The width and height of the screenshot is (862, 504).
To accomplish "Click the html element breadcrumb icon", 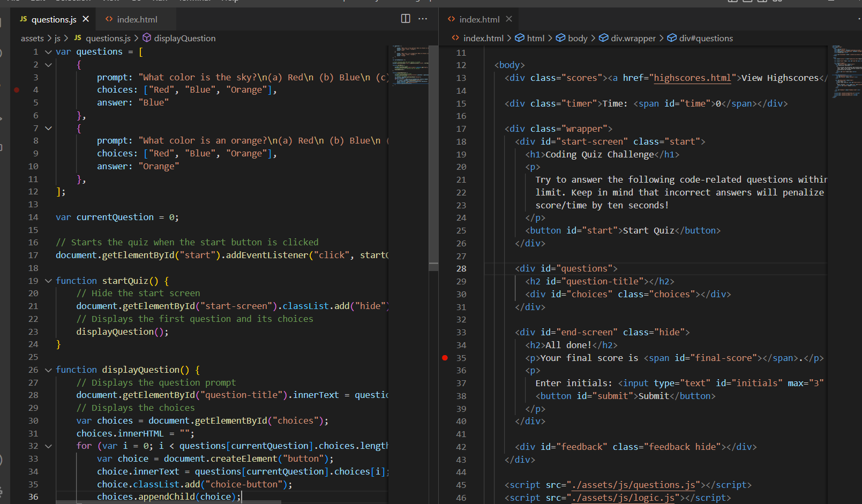I will [x=520, y=38].
